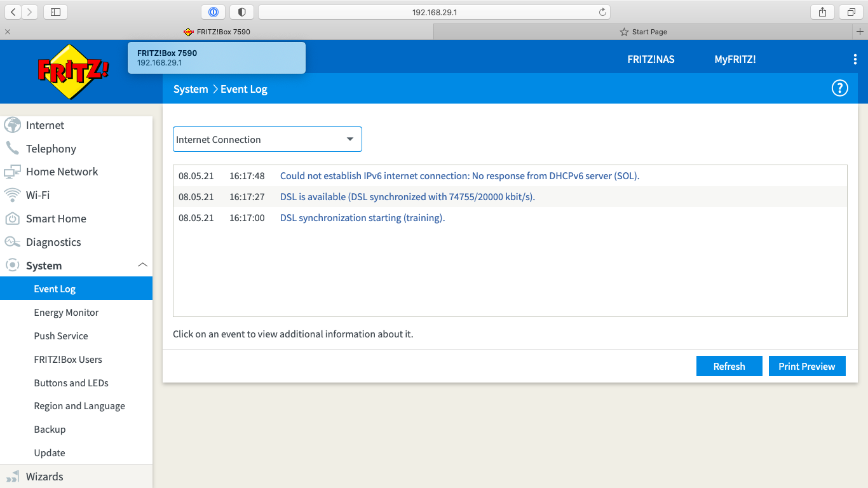Click the Wi-Fi sidebar icon
This screenshot has height=488, width=868.
click(x=13, y=195)
